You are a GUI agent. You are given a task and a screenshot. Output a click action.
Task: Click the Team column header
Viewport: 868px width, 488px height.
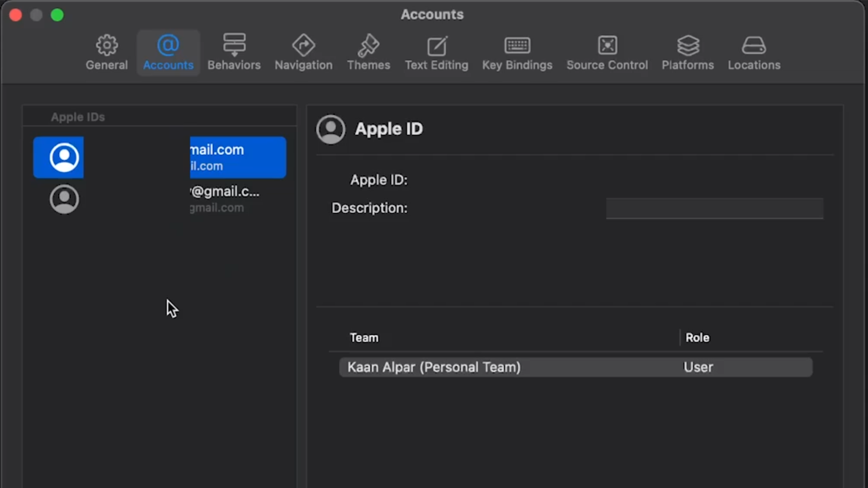tap(364, 338)
